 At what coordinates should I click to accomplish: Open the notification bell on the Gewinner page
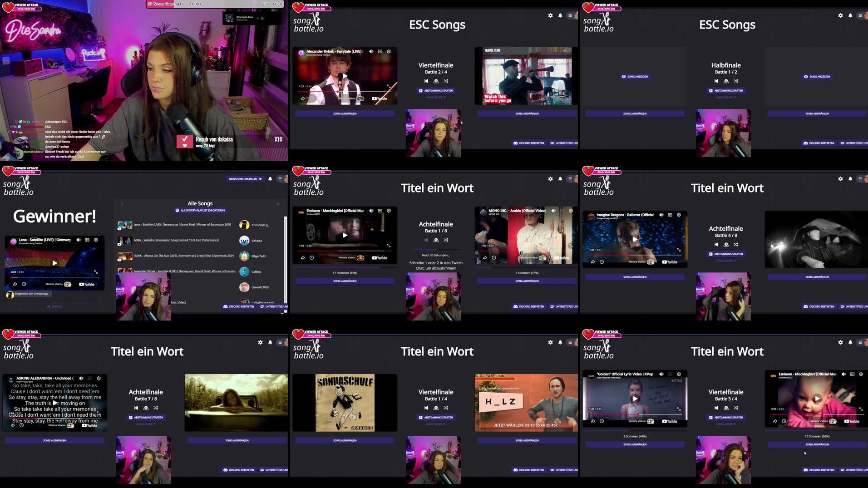[270, 179]
